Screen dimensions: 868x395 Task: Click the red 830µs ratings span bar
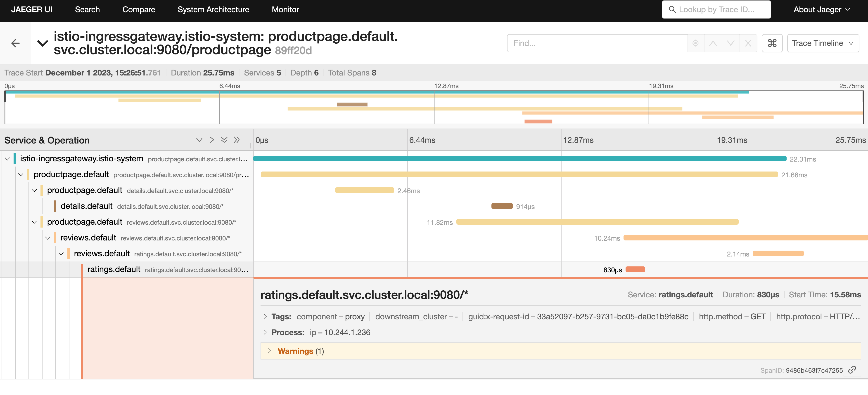tap(636, 269)
